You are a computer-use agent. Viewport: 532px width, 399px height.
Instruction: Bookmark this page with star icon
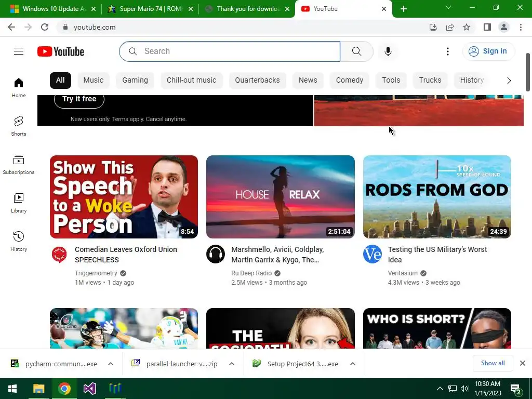click(467, 27)
